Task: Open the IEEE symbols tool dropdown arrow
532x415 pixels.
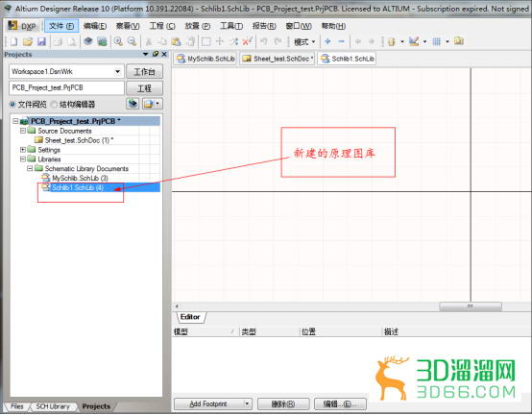Action: coord(402,41)
